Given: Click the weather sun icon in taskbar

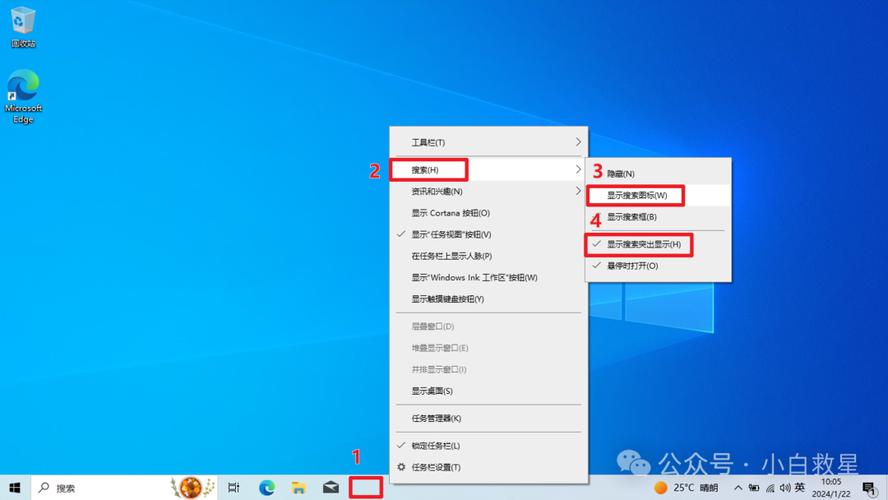Looking at the screenshot, I should 660,488.
